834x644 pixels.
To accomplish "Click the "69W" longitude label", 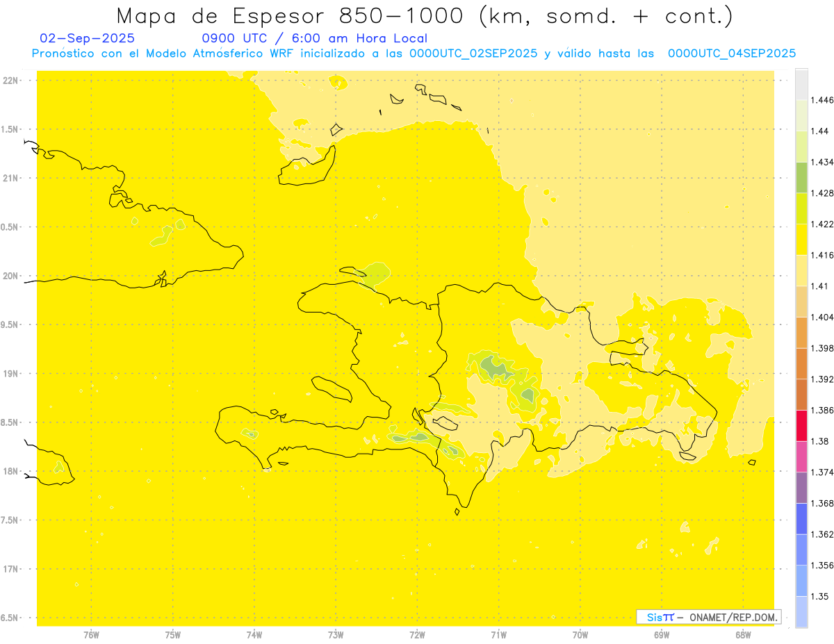I will click(662, 635).
